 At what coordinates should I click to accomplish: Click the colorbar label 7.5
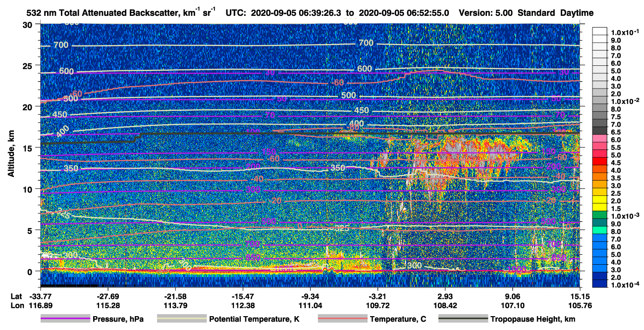(x=616, y=117)
